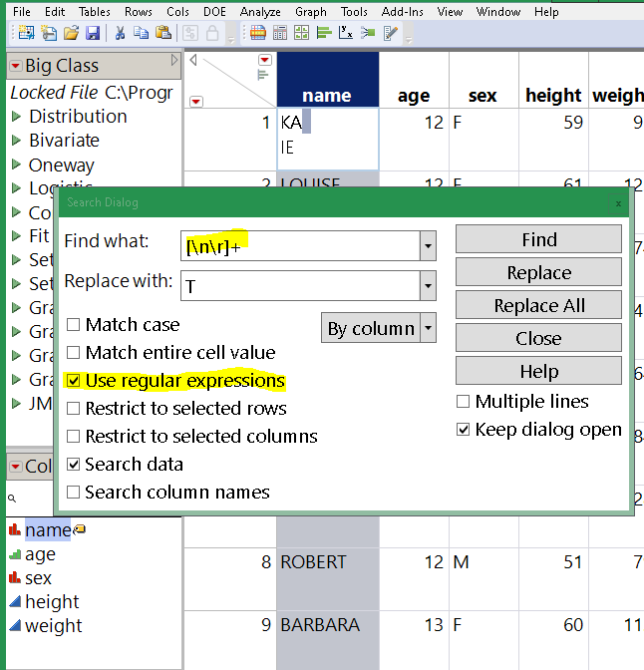This screenshot has width=644, height=670.
Task: Launch Fit Y by X from the toolbar
Action: (345, 33)
